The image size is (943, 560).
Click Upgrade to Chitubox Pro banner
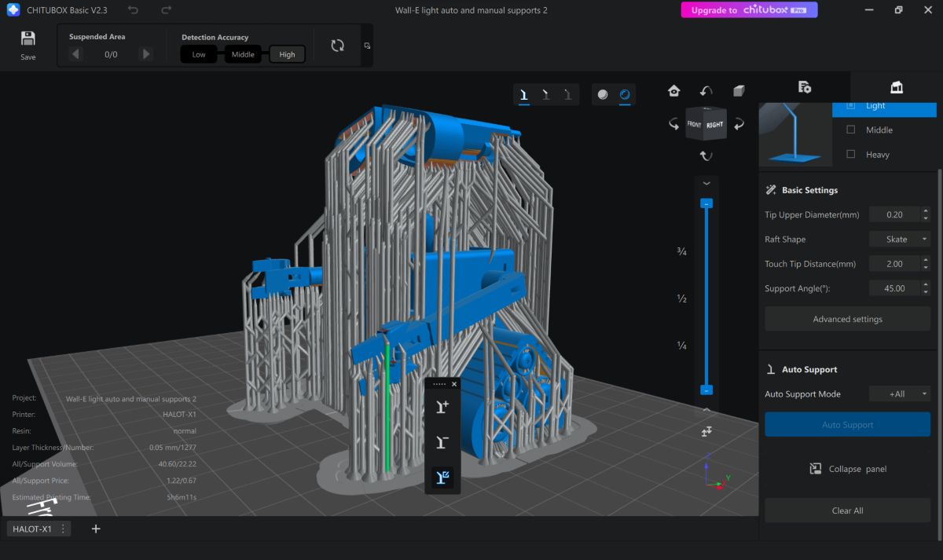pos(749,10)
